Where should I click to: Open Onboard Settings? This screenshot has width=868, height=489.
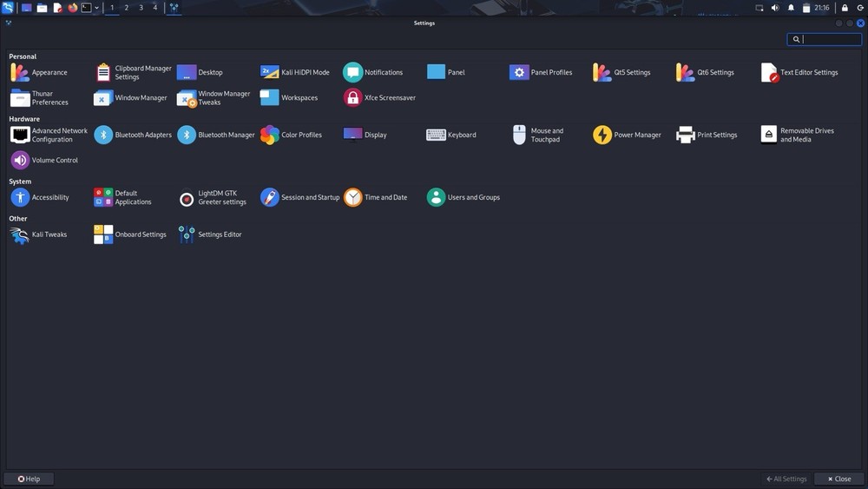[130, 235]
